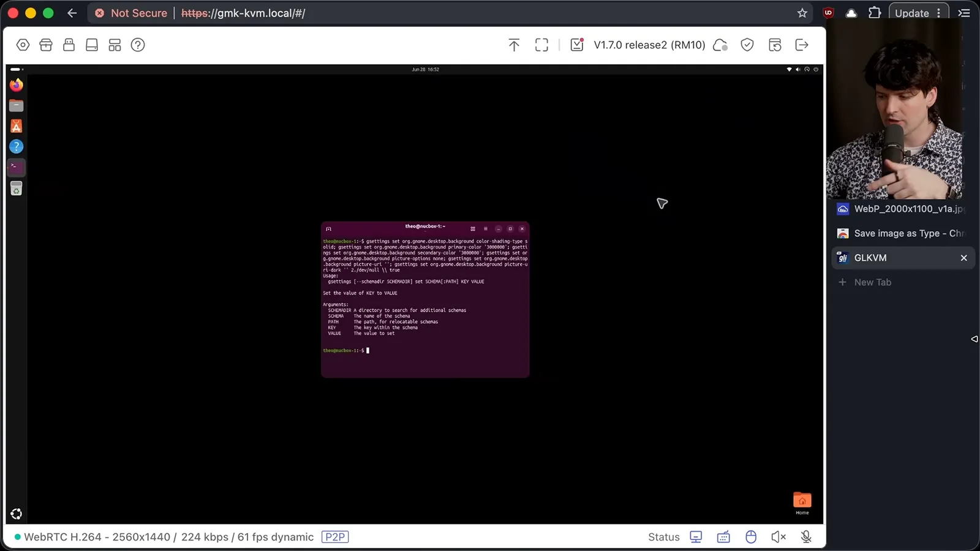This screenshot has width=980, height=551.
Task: Show Applications via Ubuntu logo button
Action: tap(17, 514)
